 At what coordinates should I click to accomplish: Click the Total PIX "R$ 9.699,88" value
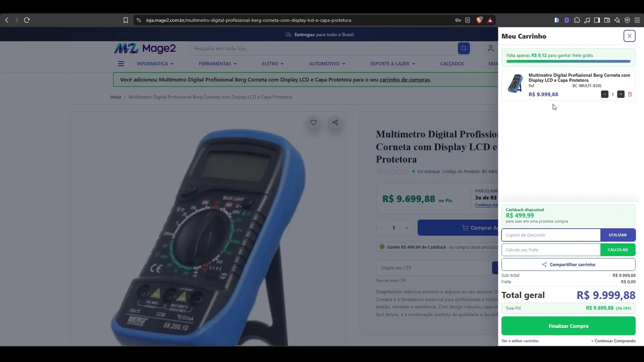pos(600,308)
